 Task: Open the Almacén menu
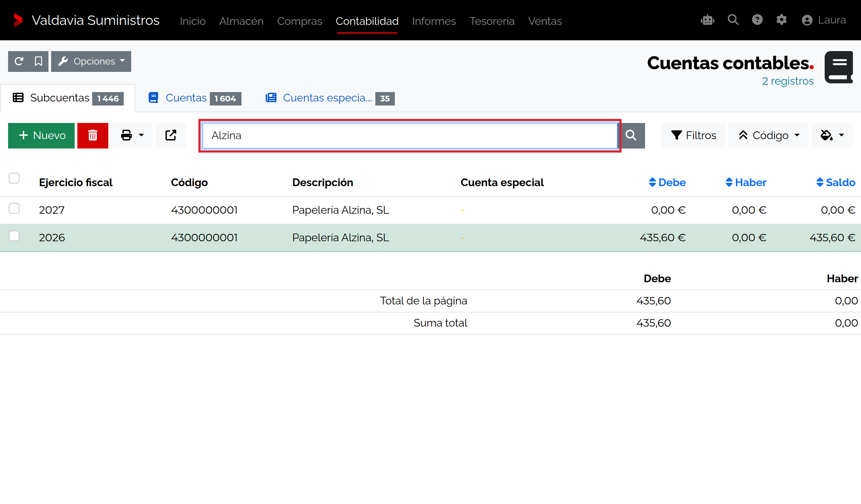(241, 21)
